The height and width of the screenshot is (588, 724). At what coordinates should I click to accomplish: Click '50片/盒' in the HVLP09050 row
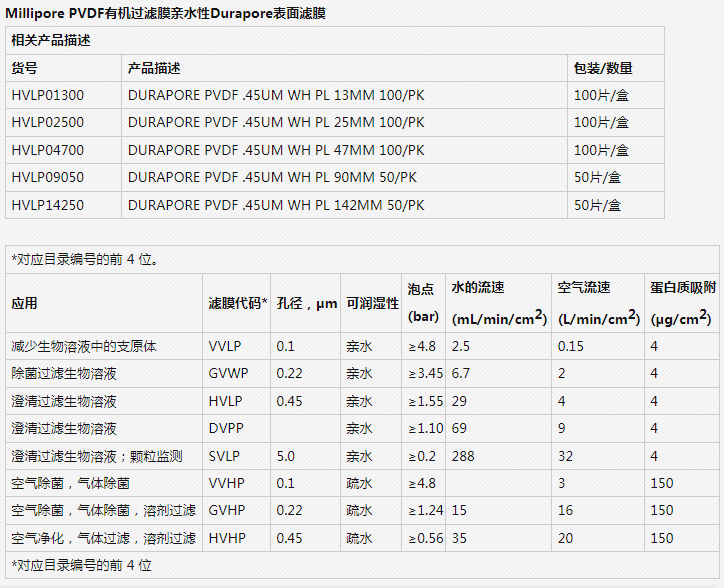(597, 177)
